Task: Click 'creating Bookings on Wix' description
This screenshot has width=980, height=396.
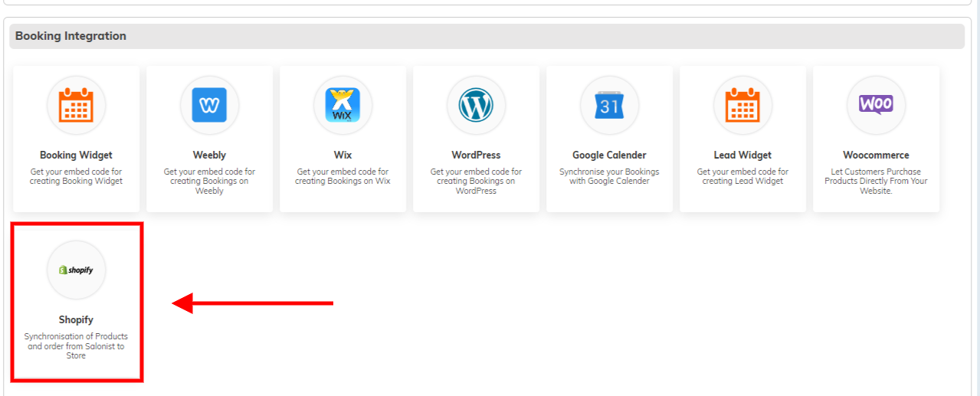Action: coord(343,176)
